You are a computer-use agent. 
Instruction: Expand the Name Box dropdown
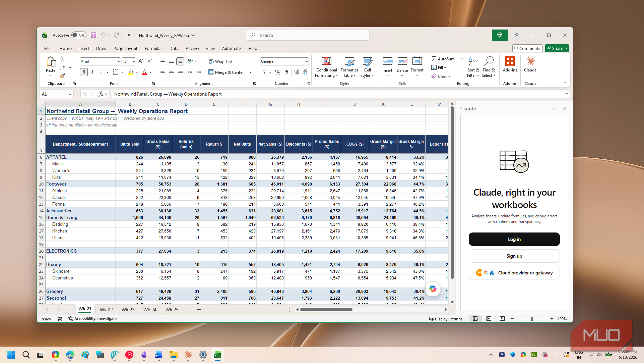point(70,94)
